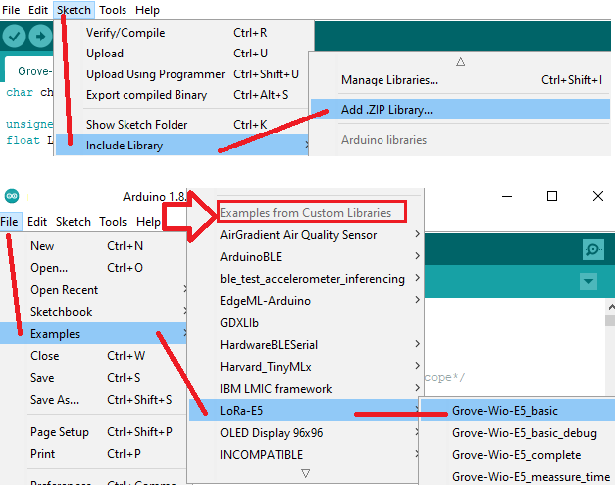The height and width of the screenshot is (485, 616).
Task: Open the File menu in upper window
Action: coord(11,10)
